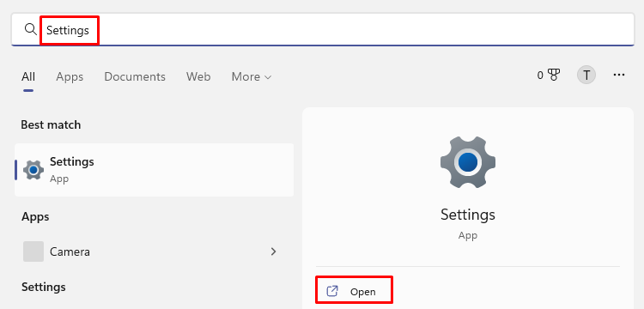Screen dimensions: 644x309
Task: Open the T user account avatar
Action: click(x=586, y=76)
